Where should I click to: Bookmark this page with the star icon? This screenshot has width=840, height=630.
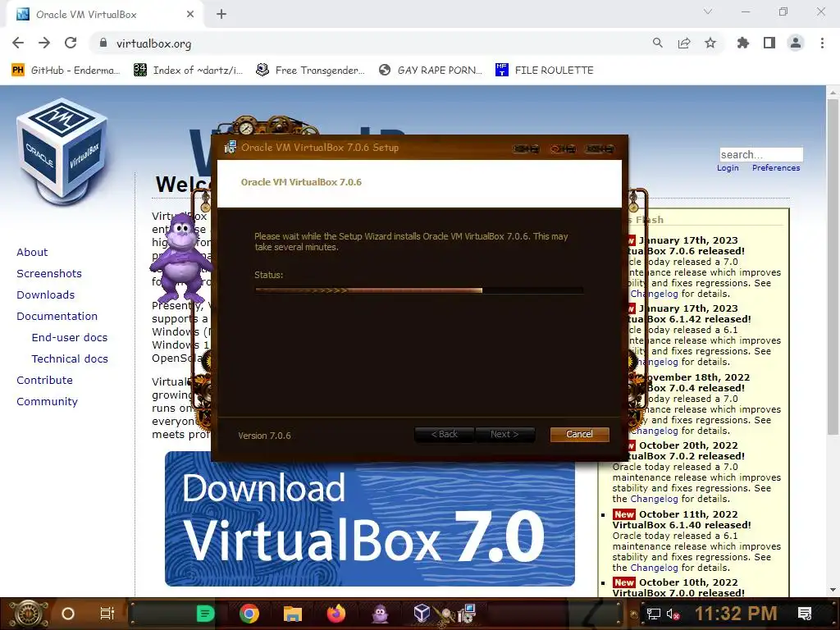tap(710, 43)
